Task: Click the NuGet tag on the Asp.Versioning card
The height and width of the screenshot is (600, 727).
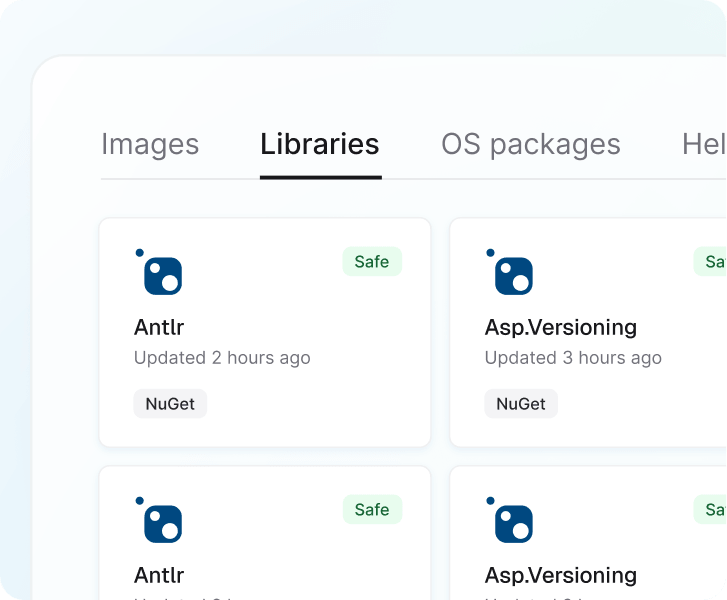Action: 521,404
